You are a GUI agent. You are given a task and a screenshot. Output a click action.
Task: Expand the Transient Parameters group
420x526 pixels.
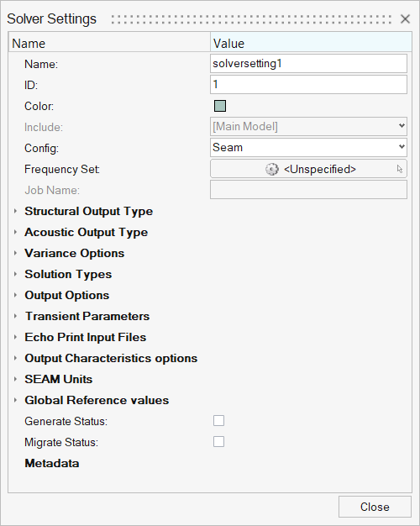pos(15,316)
